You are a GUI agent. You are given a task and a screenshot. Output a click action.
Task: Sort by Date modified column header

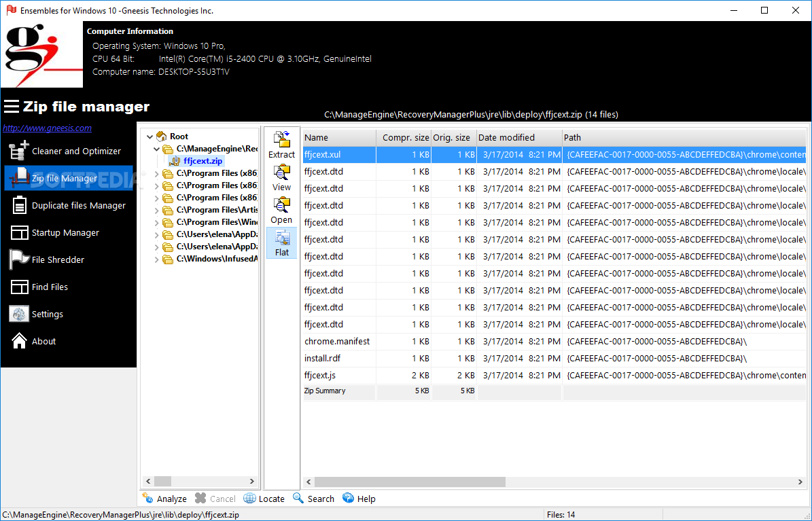click(x=519, y=138)
